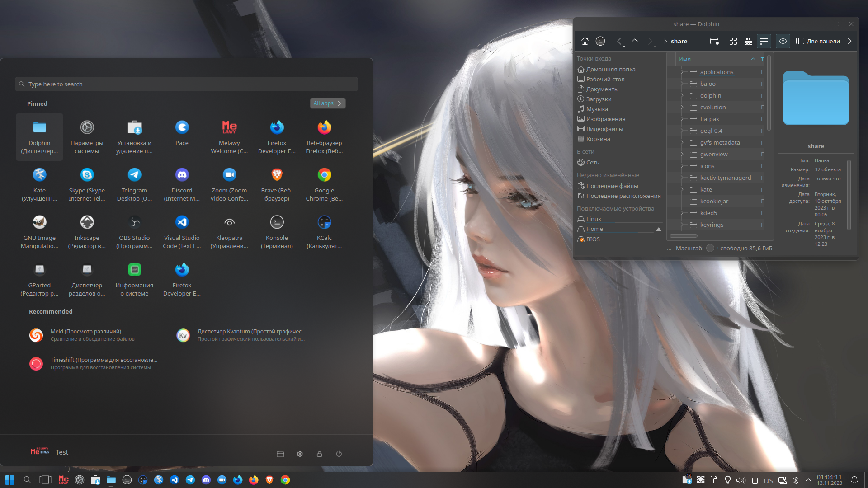Screen dimensions: 868x488
Task: Switch to icons view mode
Action: pyautogui.click(x=733, y=41)
